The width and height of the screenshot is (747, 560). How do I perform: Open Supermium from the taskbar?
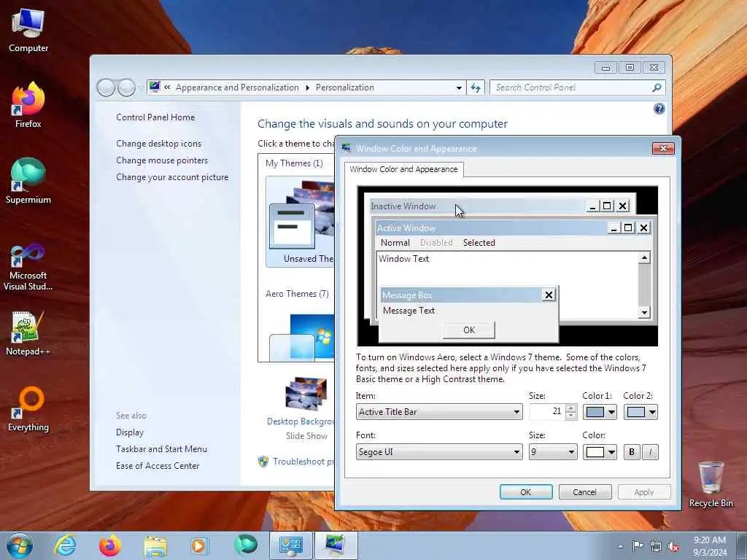point(245,545)
